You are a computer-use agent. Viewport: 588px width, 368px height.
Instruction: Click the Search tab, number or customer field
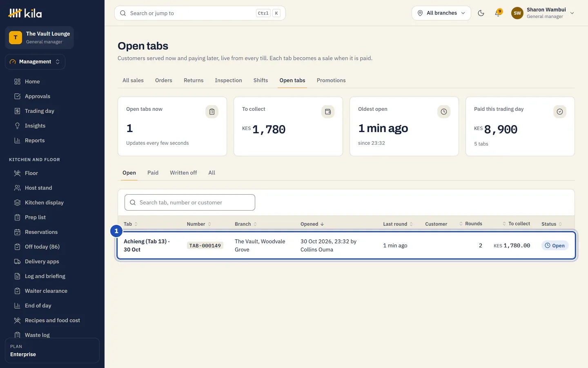pyautogui.click(x=190, y=202)
